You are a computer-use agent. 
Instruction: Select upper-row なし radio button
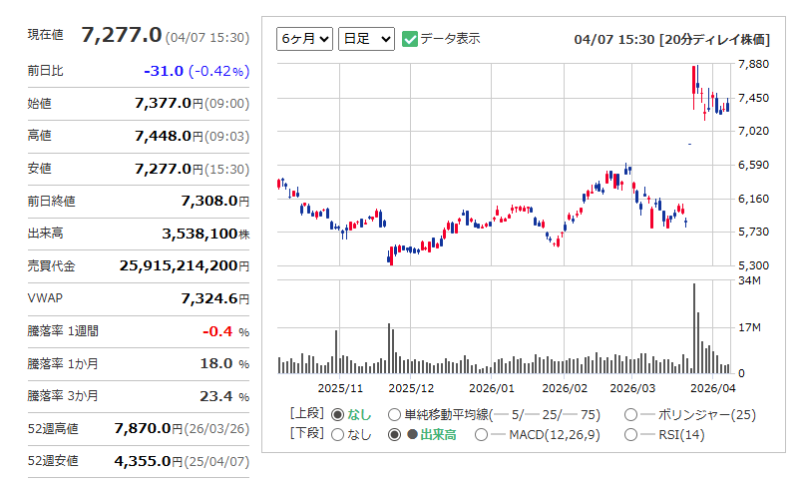click(x=337, y=415)
